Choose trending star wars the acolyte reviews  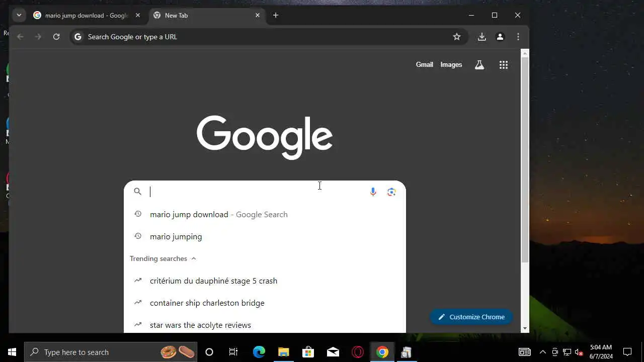tap(265, 325)
